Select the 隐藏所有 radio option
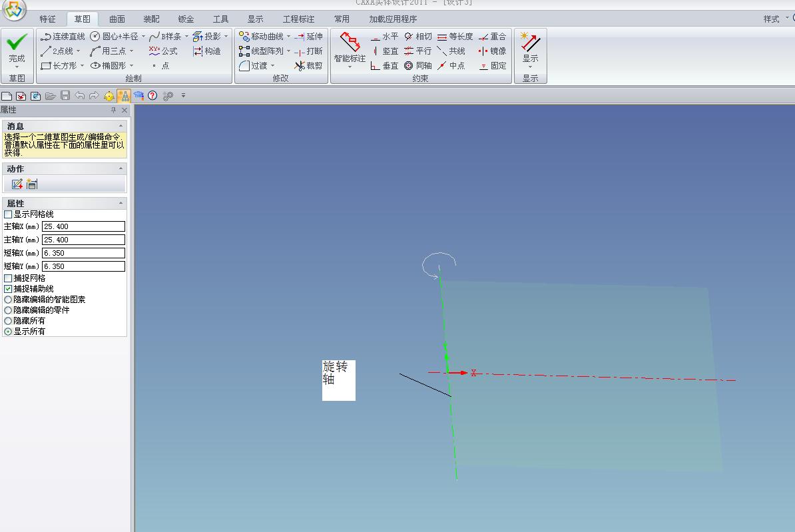This screenshot has height=532, width=795. pyautogui.click(x=8, y=321)
